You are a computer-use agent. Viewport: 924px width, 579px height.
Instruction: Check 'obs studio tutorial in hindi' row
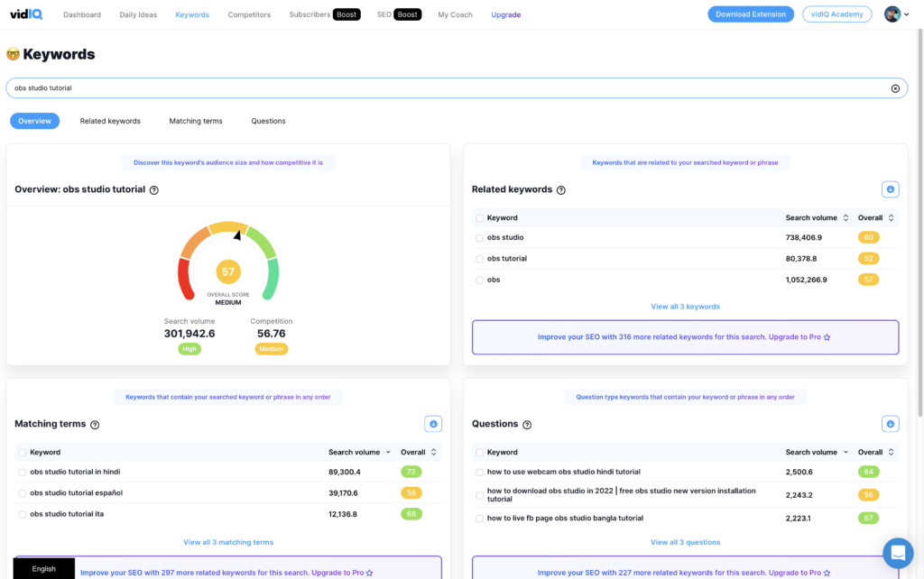tap(23, 473)
